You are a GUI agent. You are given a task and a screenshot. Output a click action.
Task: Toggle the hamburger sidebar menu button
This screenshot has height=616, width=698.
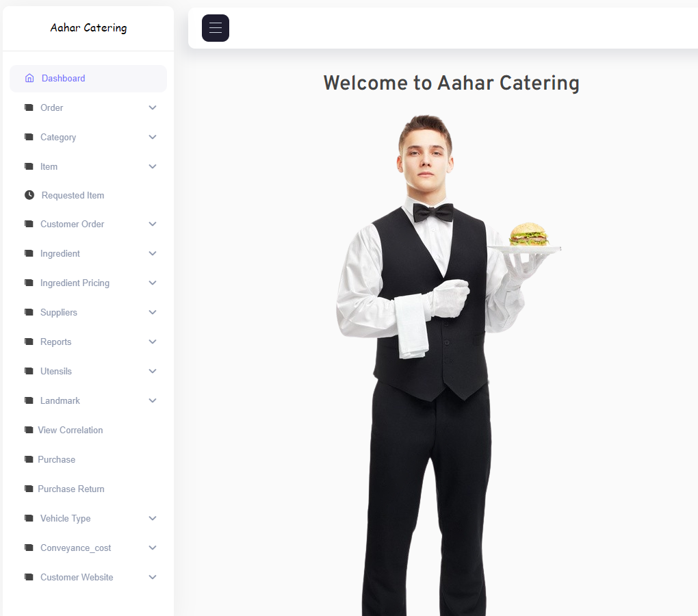(x=216, y=28)
